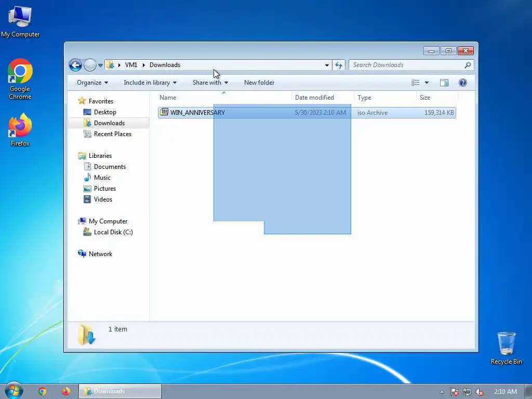Image resolution: width=532 pixels, height=399 pixels.
Task: Click the 2:10 AM taskbar clock
Action: pyautogui.click(x=506, y=392)
